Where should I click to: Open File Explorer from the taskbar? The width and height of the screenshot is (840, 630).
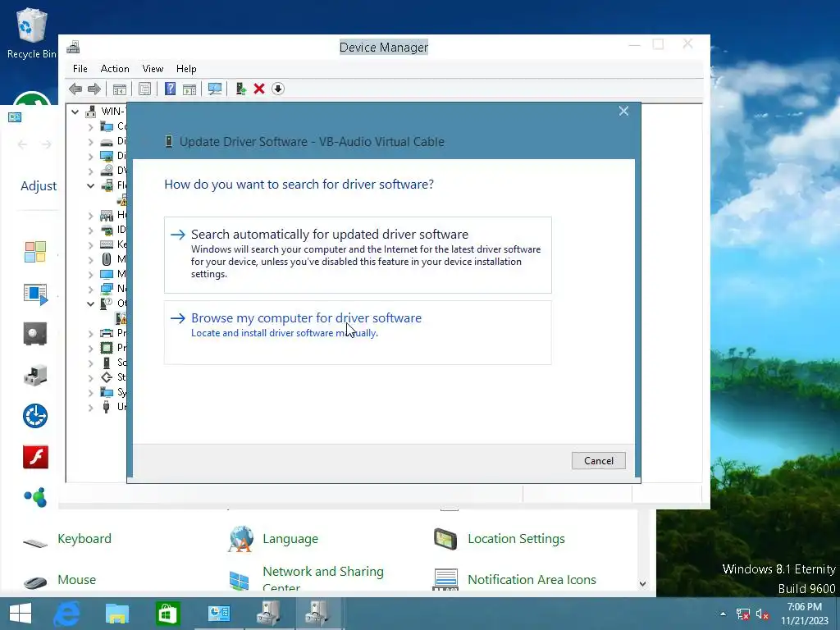[117, 614]
